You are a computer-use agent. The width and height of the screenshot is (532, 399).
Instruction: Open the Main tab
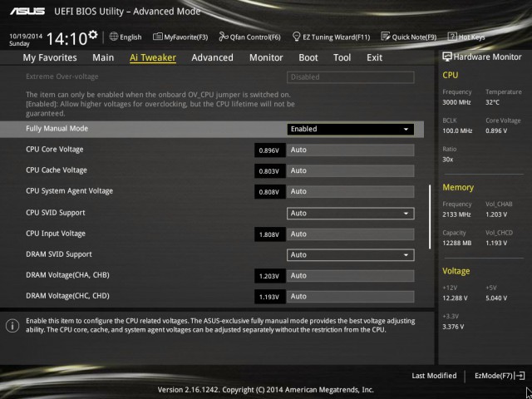[103, 57]
